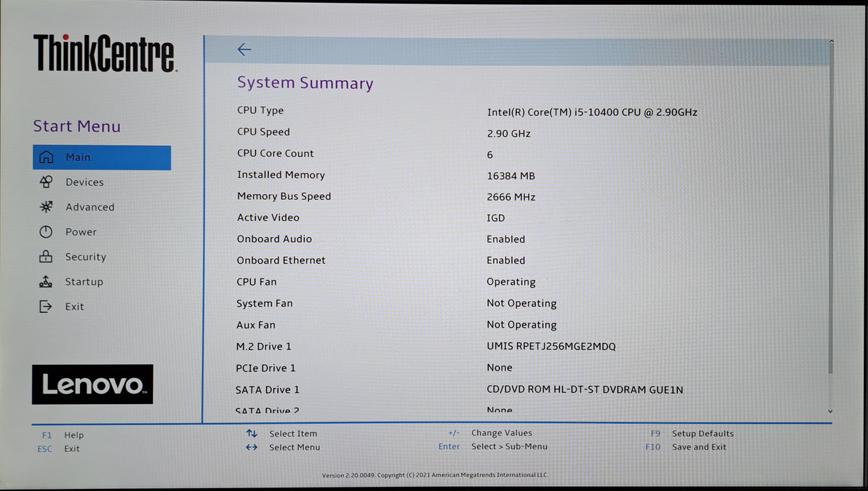
Task: Click the CPU Fan label
Action: (257, 282)
